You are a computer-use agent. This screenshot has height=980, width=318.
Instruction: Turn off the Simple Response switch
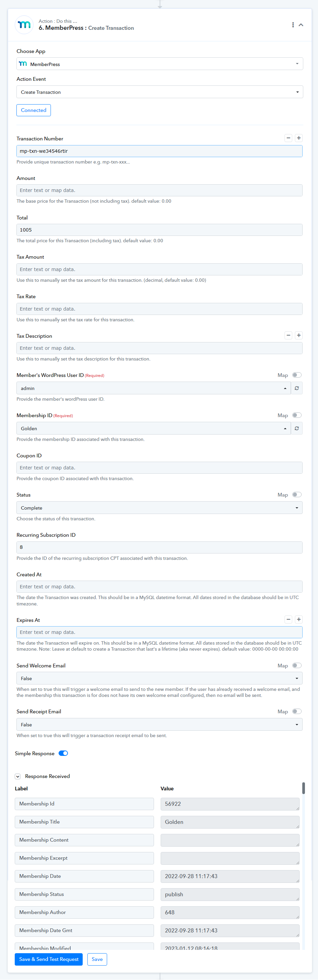tap(64, 753)
